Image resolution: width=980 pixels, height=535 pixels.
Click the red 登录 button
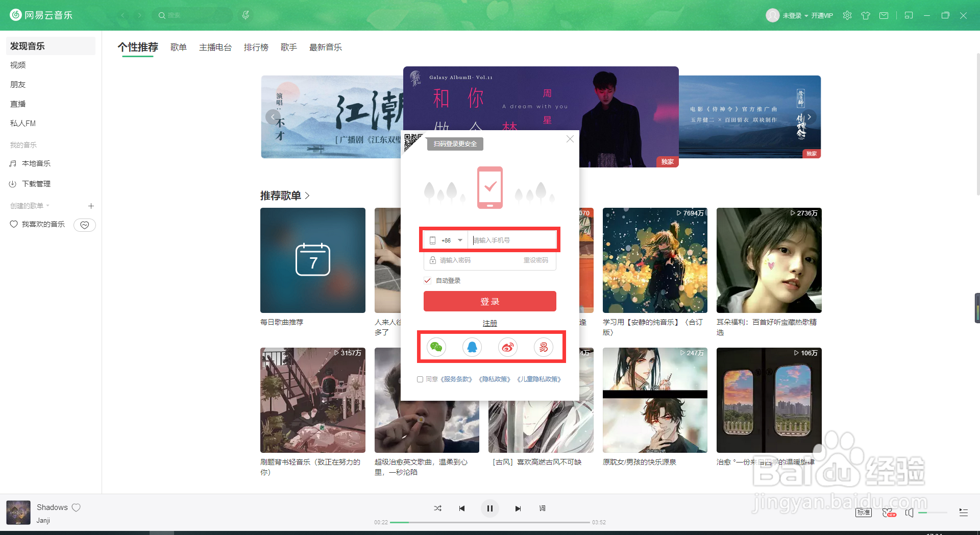pos(490,301)
